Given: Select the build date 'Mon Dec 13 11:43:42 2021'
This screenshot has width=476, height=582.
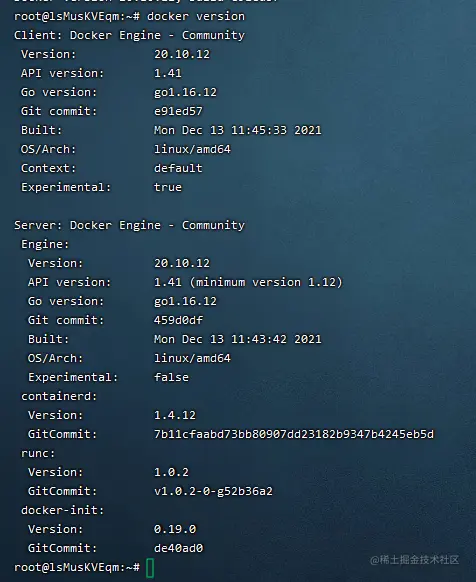Looking at the screenshot, I should (x=238, y=339).
